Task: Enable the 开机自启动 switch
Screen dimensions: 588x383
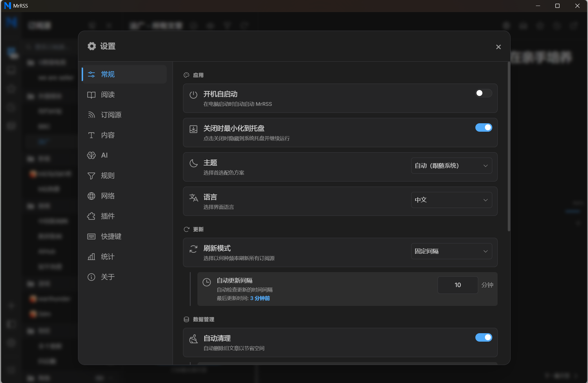Action: point(484,93)
